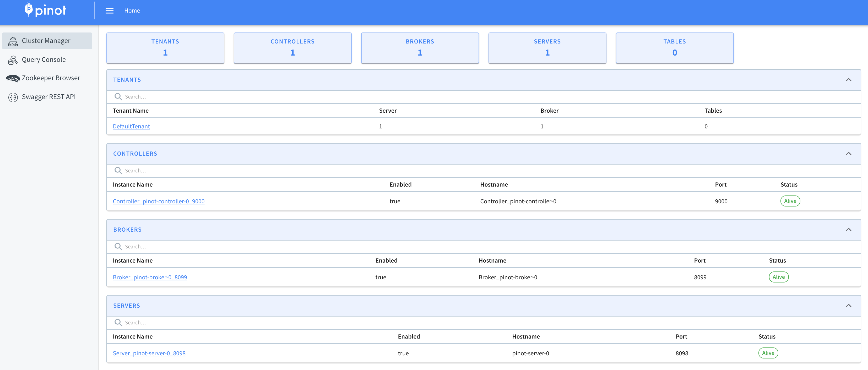The image size is (868, 370).
Task: Collapse the Tenants section
Action: [848, 80]
